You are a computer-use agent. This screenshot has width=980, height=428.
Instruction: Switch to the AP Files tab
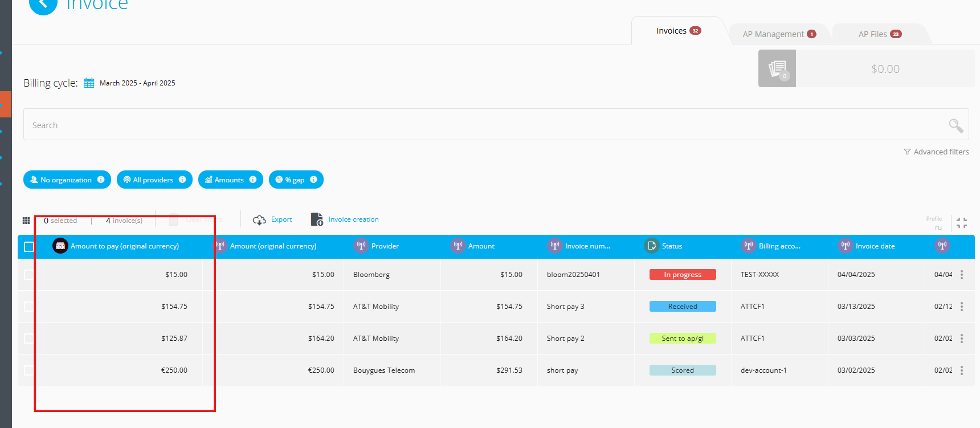tap(879, 34)
